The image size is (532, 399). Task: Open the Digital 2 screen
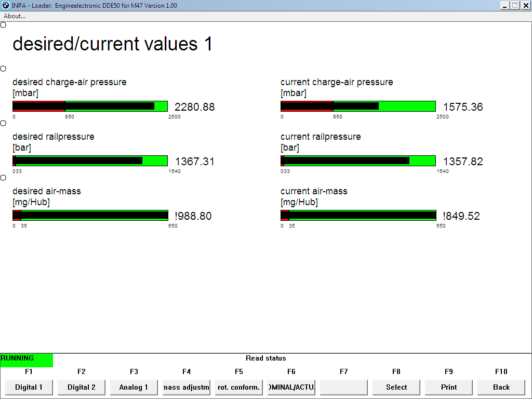tap(82, 387)
